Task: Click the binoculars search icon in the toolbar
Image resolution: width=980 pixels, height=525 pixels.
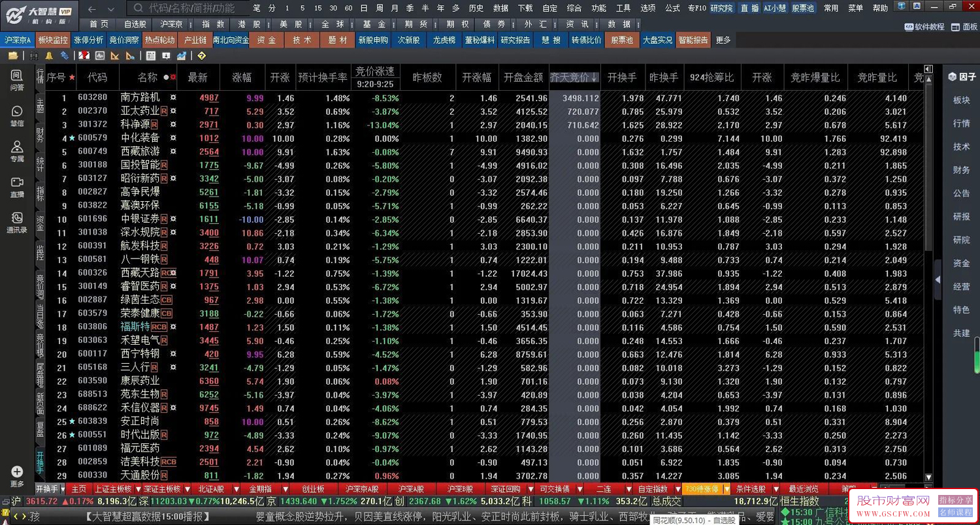Action: (x=33, y=56)
